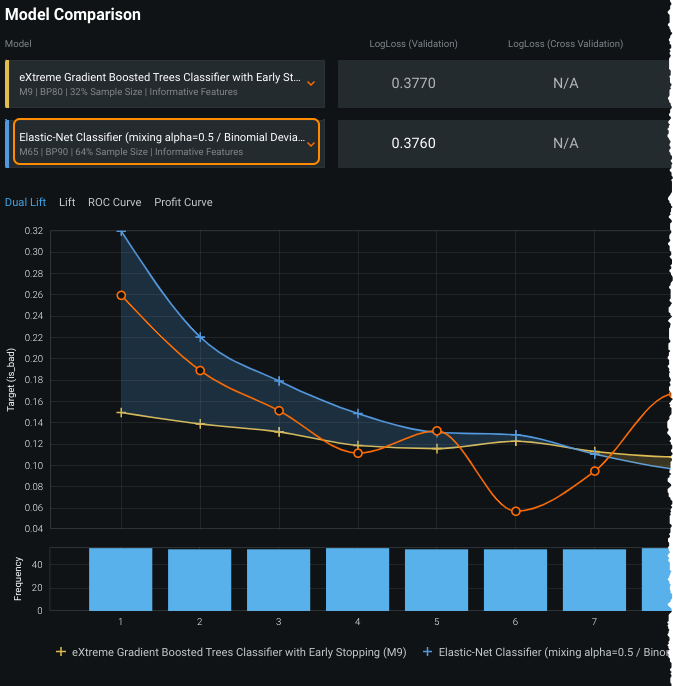
Task: Open the Profit Curve tab
Action: [x=183, y=202]
